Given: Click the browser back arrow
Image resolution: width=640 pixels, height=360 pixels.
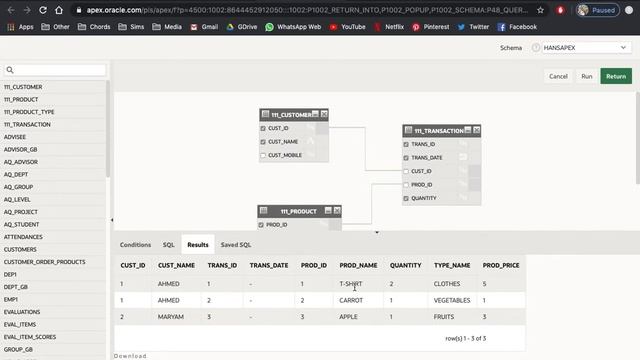Looking at the screenshot, I should click(x=11, y=10).
